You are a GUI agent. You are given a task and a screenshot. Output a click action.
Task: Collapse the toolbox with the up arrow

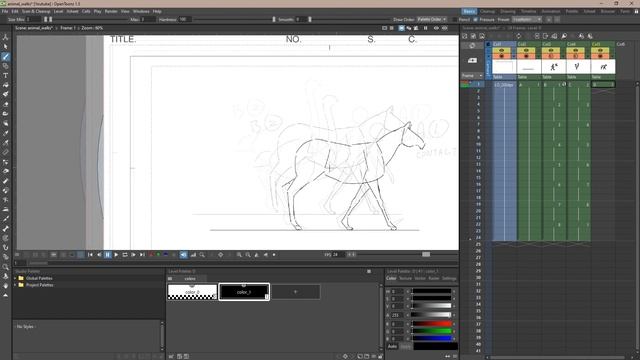tap(5, 295)
